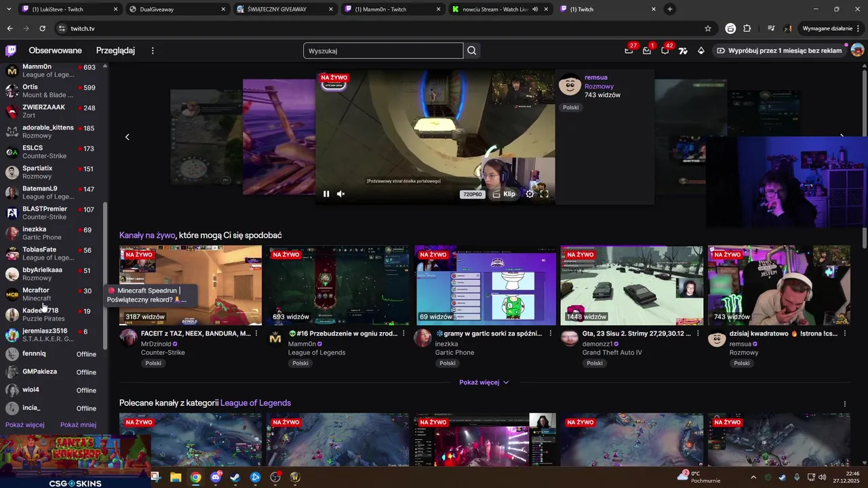Show previous carousel stream with left arrow
The height and width of the screenshot is (488, 868).
click(x=127, y=137)
